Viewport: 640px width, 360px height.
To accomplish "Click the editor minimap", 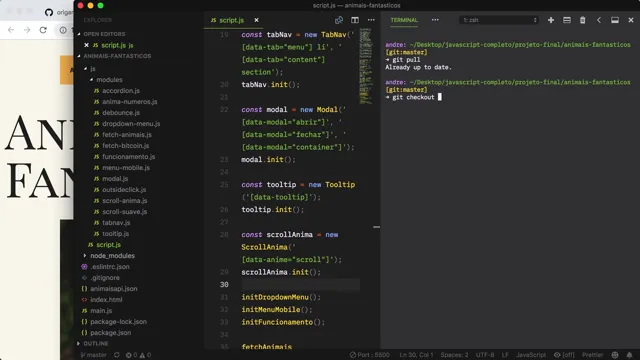I will (366, 66).
